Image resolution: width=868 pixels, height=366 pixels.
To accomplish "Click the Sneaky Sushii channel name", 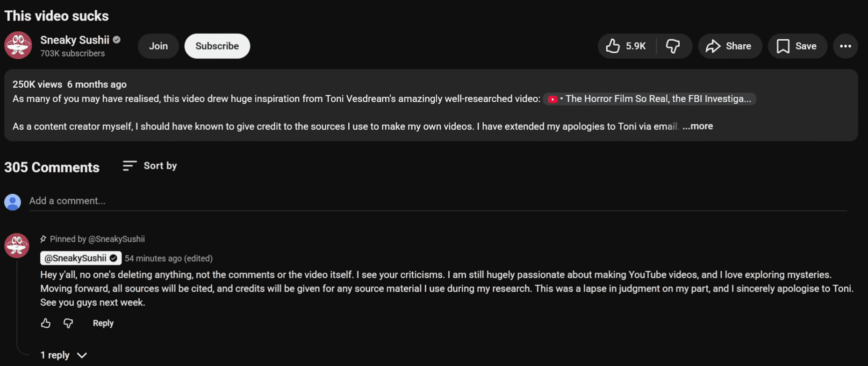I will pyautogui.click(x=75, y=40).
